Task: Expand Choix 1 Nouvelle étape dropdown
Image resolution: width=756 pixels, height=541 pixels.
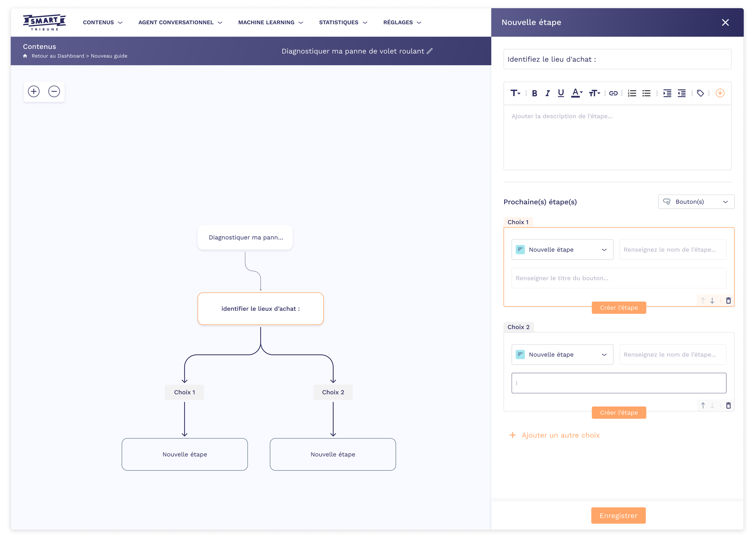Action: click(x=562, y=250)
